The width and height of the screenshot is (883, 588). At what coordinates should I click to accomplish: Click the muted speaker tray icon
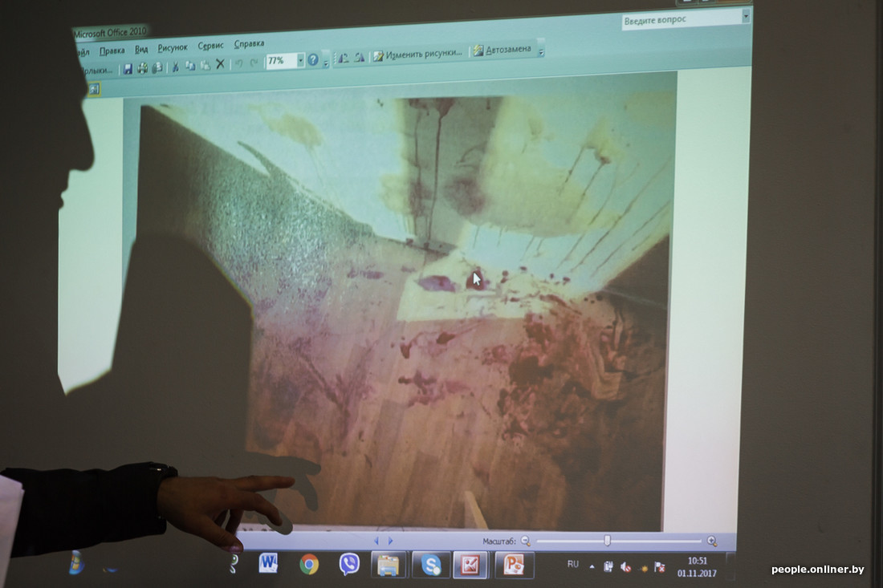tap(625, 566)
